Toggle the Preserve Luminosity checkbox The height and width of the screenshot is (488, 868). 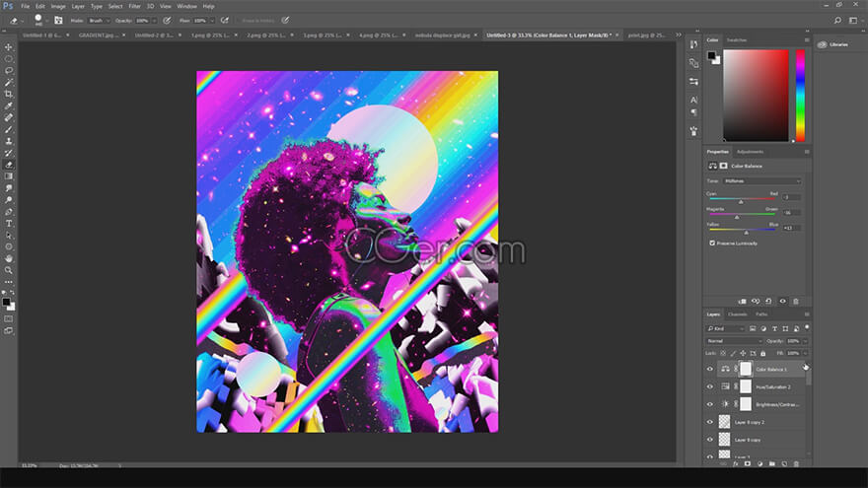click(x=712, y=243)
